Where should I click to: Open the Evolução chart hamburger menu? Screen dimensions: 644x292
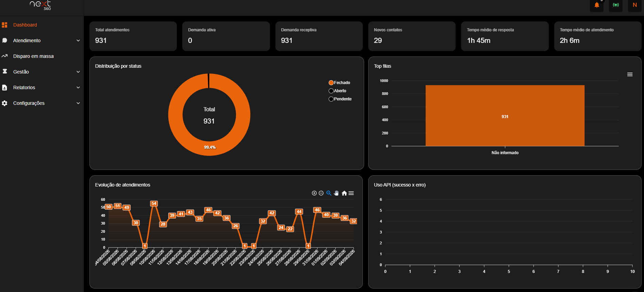coord(351,193)
